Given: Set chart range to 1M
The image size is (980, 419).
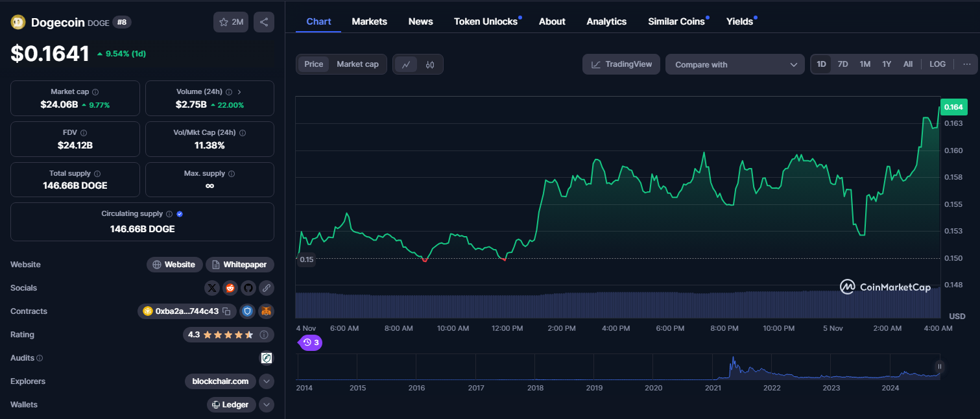Looking at the screenshot, I should [865, 64].
